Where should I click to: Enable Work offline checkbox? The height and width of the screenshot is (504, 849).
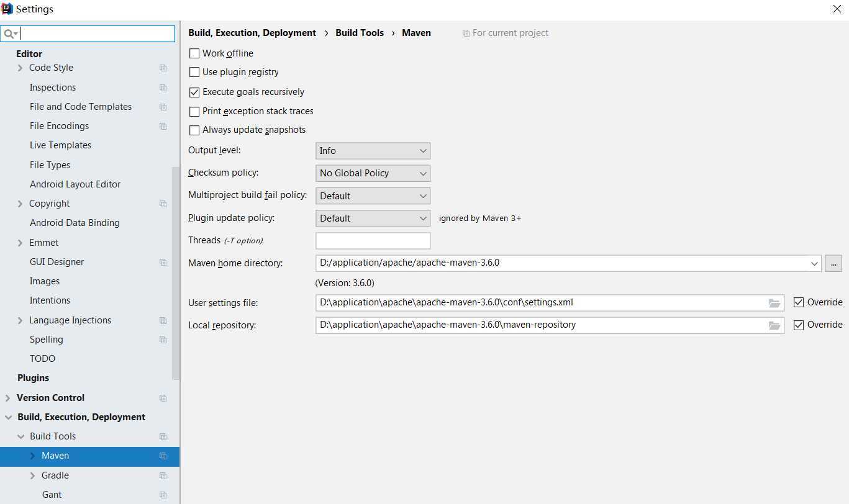(194, 53)
